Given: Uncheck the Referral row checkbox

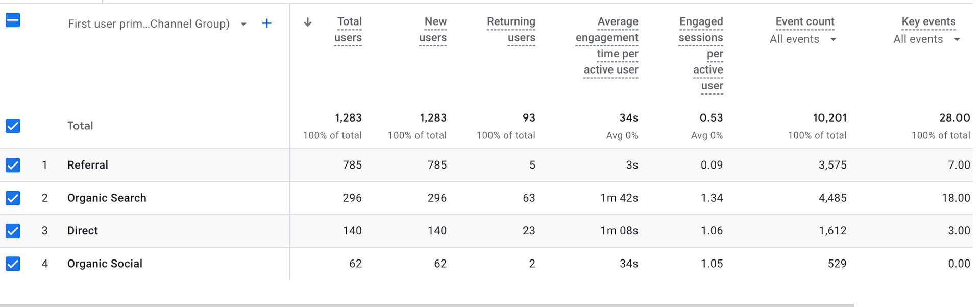Looking at the screenshot, I should (x=13, y=165).
